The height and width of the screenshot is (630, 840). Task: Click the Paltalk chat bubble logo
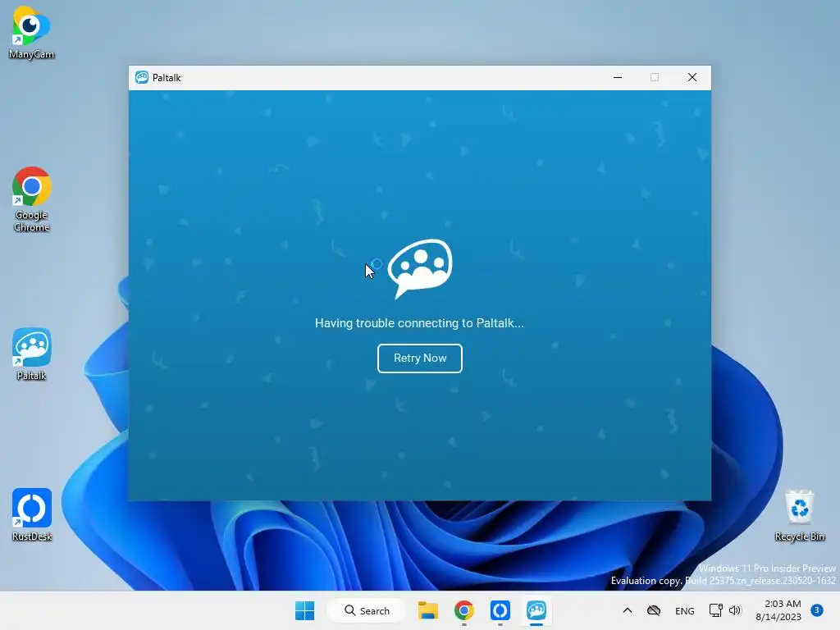[420, 268]
